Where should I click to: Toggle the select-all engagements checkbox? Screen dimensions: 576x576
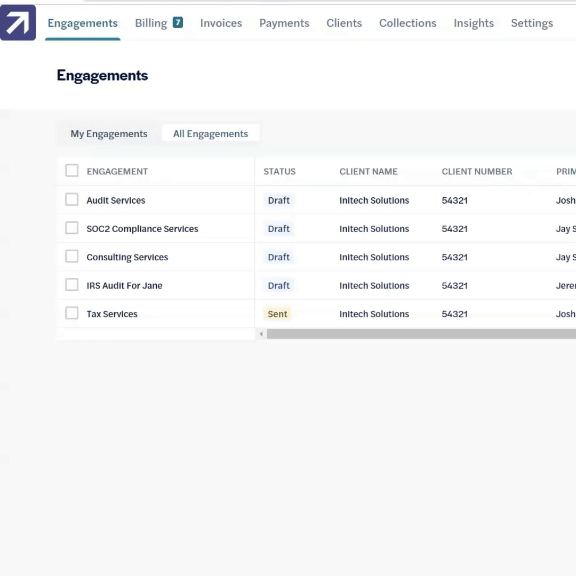coord(72,170)
